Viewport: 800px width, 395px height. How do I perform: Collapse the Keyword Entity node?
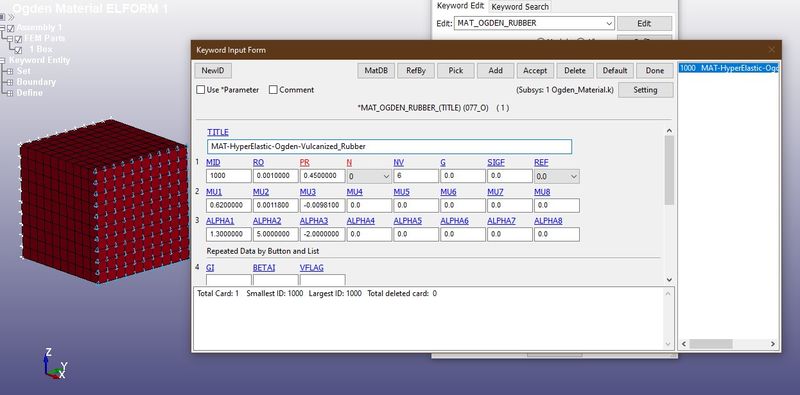click(3, 60)
